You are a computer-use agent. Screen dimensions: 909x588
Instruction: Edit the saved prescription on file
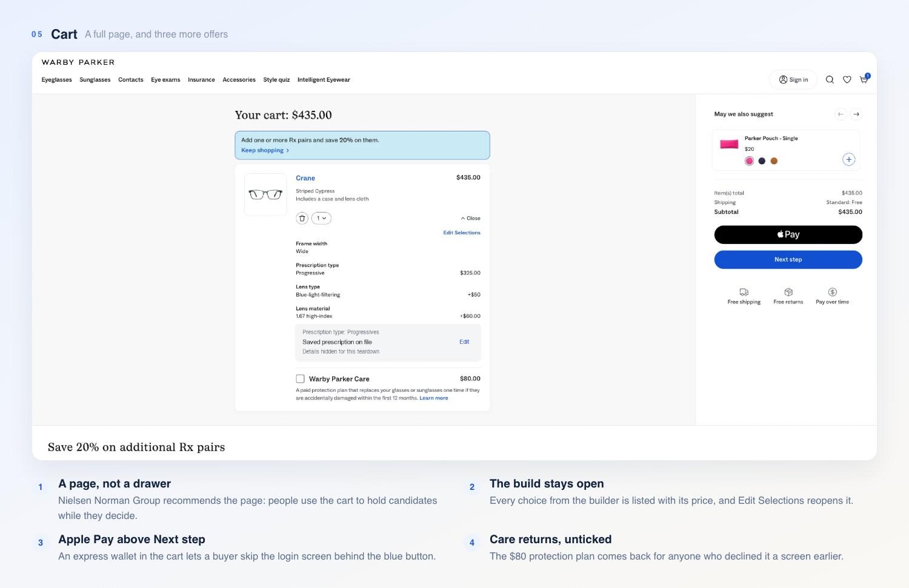click(464, 342)
